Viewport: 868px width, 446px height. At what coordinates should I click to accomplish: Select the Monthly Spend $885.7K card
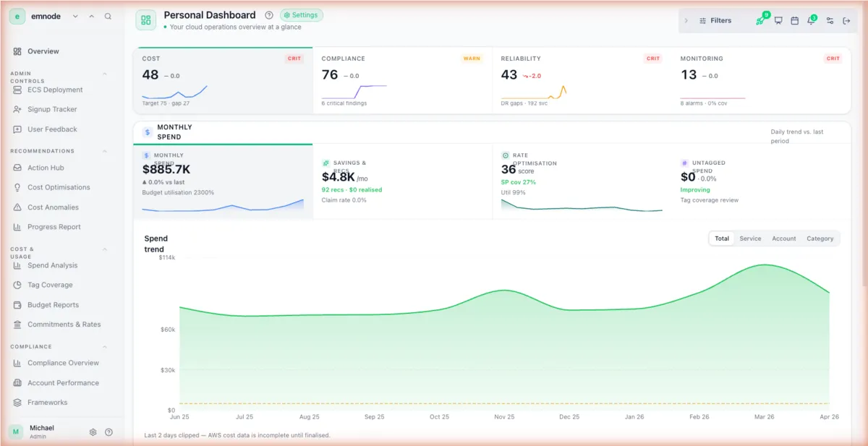pos(223,181)
